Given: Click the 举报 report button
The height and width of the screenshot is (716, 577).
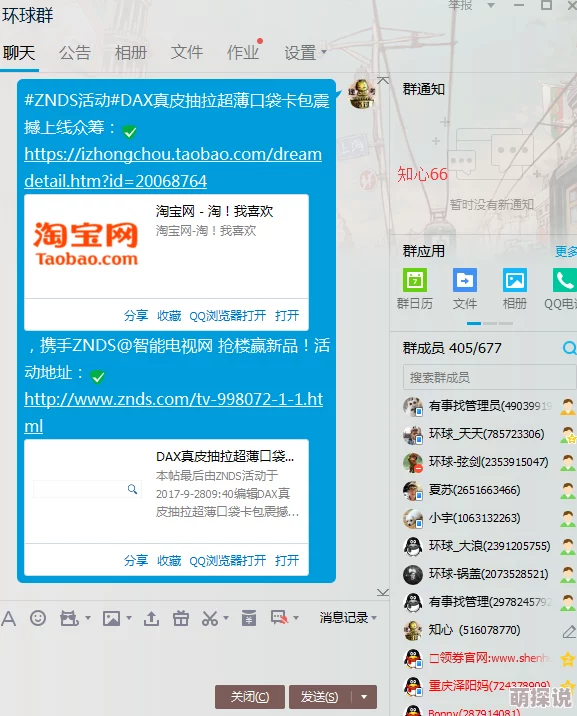Looking at the screenshot, I should tap(460, 5).
